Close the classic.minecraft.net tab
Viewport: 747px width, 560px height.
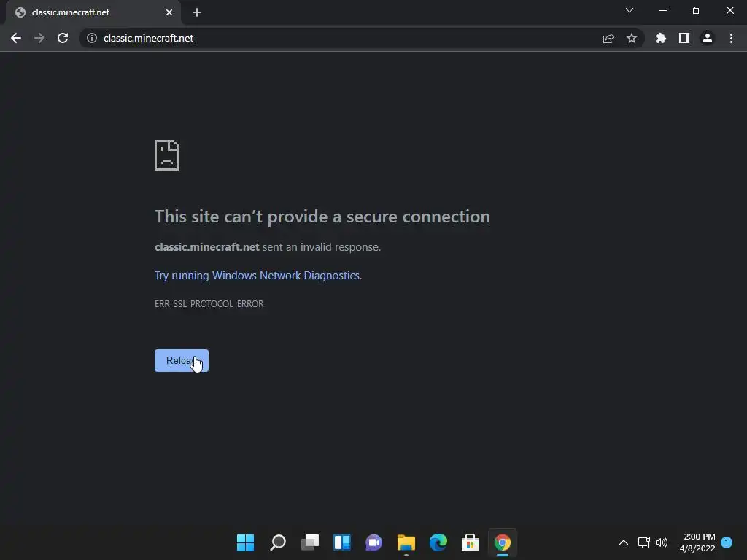coord(169,12)
